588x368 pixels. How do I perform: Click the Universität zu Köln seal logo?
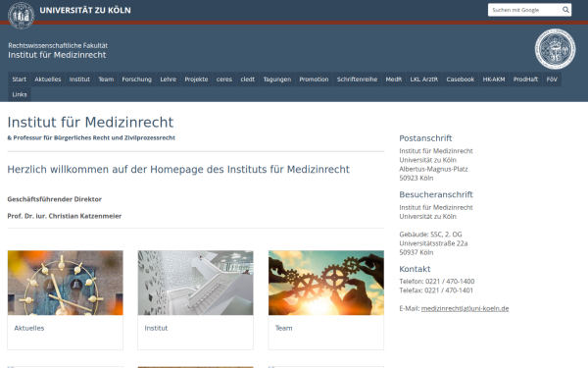(x=21, y=16)
